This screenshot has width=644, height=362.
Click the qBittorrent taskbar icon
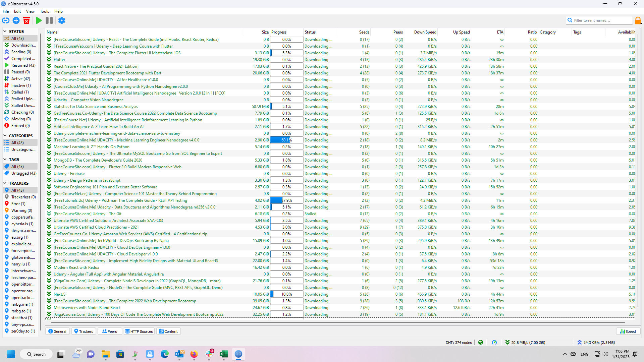(238, 354)
